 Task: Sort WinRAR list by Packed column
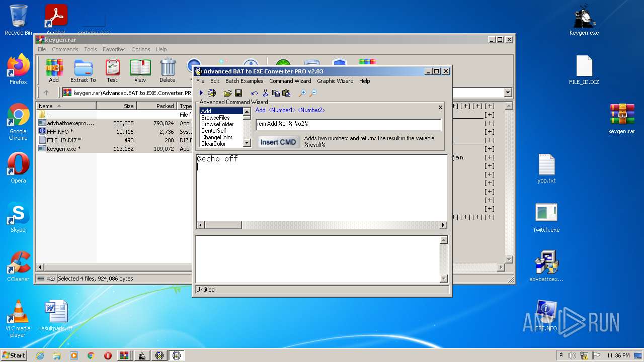[x=156, y=106]
